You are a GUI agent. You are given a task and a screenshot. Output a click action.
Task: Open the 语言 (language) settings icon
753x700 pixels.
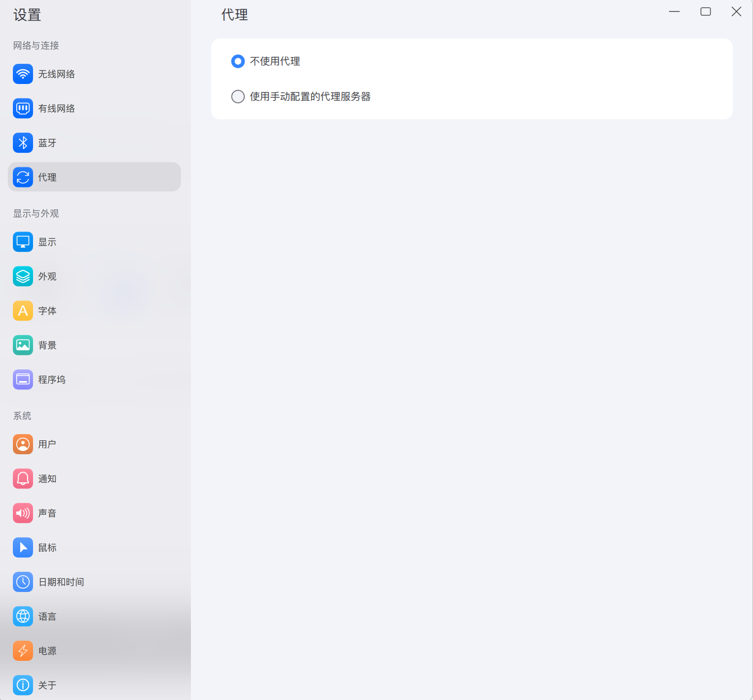click(x=22, y=616)
